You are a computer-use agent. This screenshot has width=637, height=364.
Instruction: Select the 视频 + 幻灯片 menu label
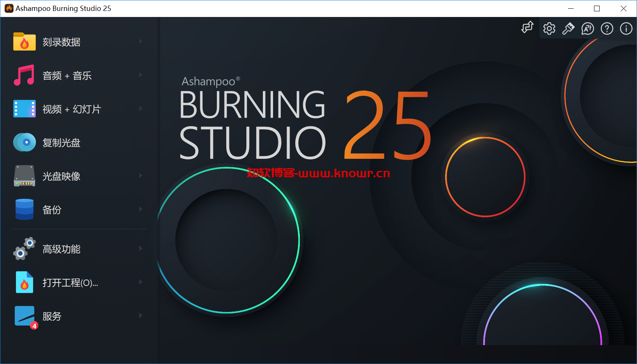click(72, 109)
